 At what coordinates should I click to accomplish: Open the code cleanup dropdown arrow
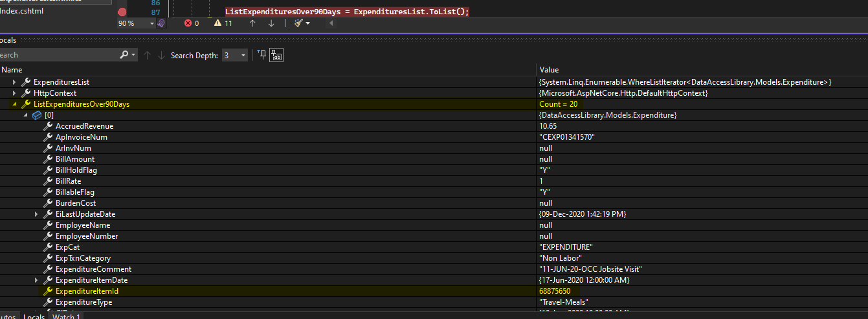(x=308, y=23)
